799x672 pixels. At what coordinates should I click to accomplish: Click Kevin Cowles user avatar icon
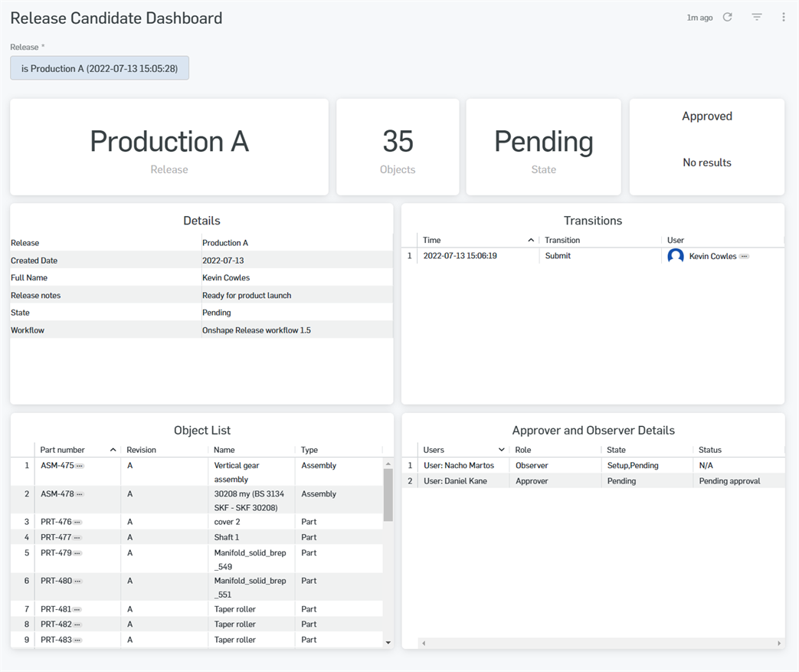(676, 256)
